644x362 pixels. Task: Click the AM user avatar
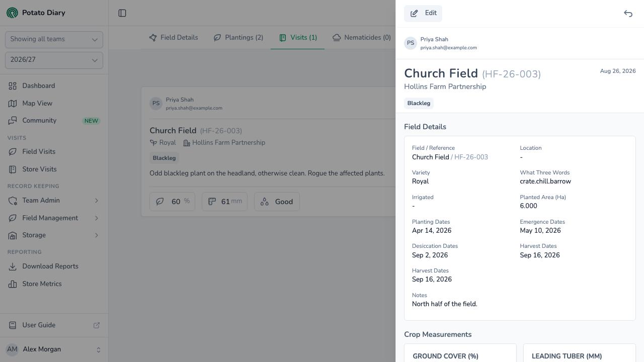click(12, 349)
